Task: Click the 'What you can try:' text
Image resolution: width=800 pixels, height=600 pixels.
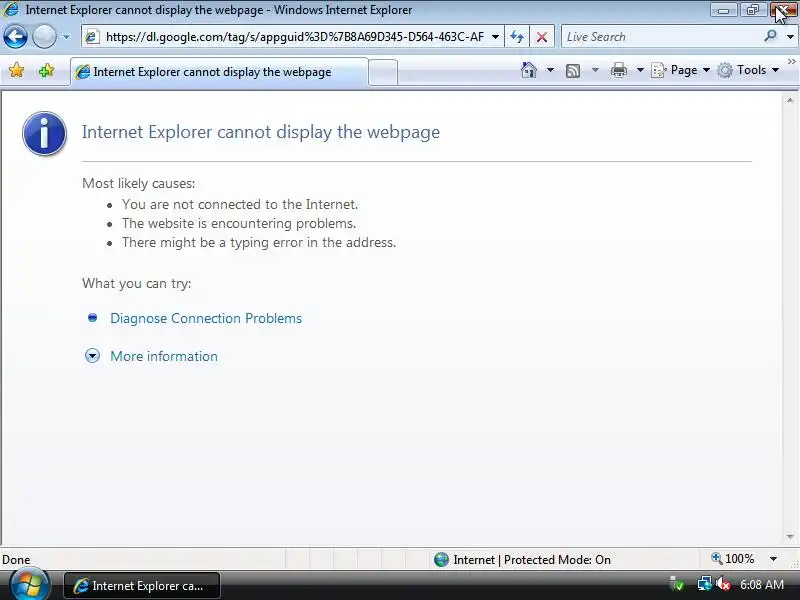Action: pos(137,283)
